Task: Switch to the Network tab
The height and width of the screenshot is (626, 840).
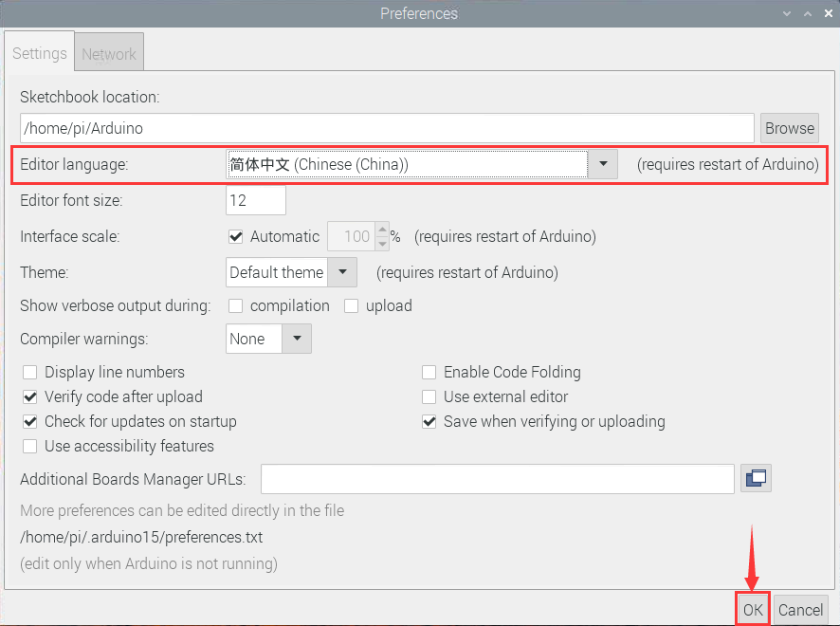Action: [108, 54]
